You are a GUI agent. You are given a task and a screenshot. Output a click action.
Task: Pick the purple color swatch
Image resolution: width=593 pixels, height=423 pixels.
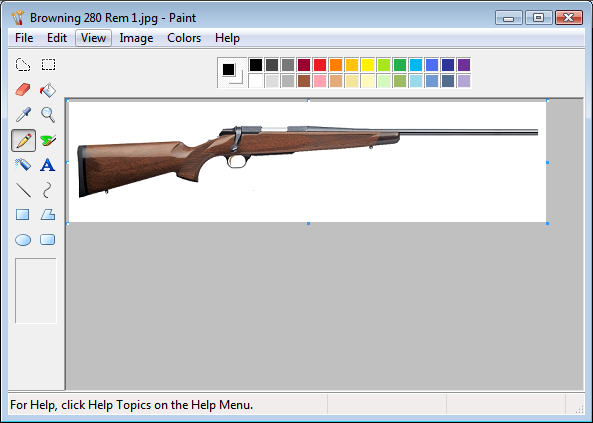coord(464,65)
